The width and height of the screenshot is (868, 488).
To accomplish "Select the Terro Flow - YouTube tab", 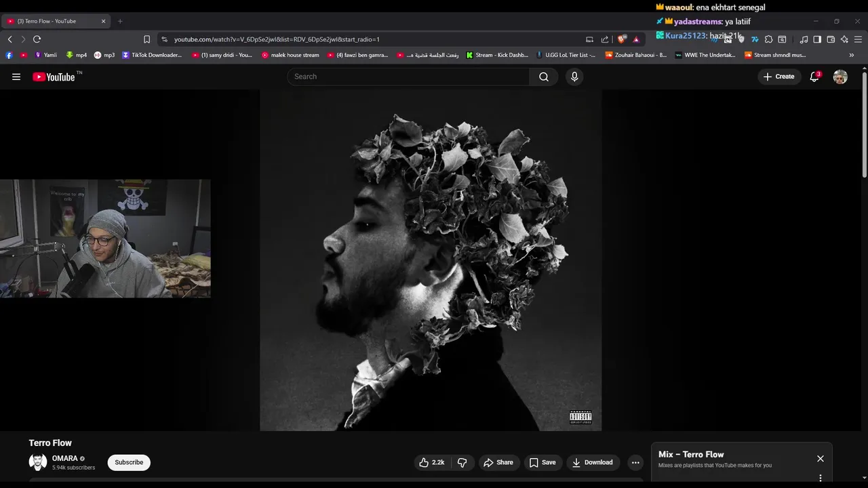I will [56, 21].
